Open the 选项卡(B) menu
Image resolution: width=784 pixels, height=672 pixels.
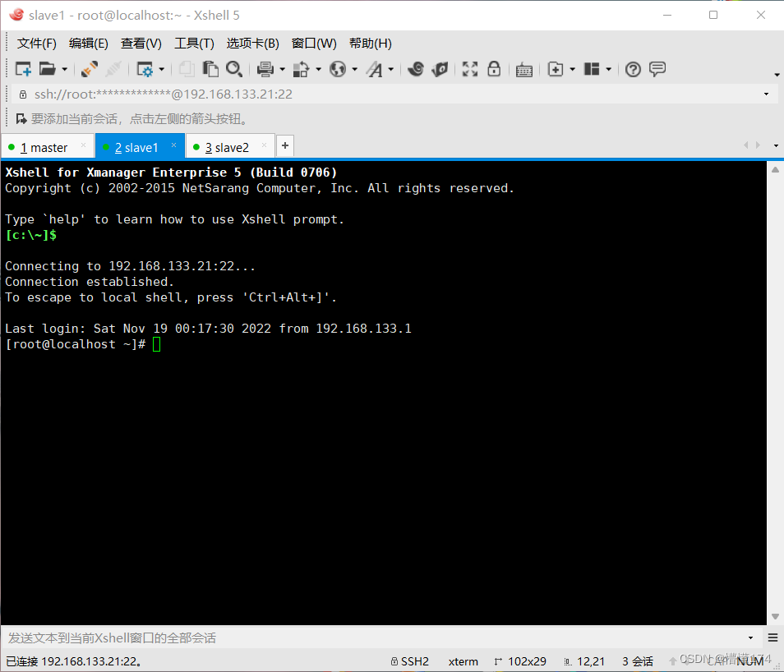point(252,44)
